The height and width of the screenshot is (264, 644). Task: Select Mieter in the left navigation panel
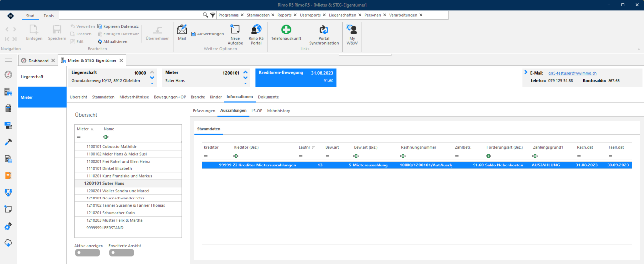click(x=42, y=97)
